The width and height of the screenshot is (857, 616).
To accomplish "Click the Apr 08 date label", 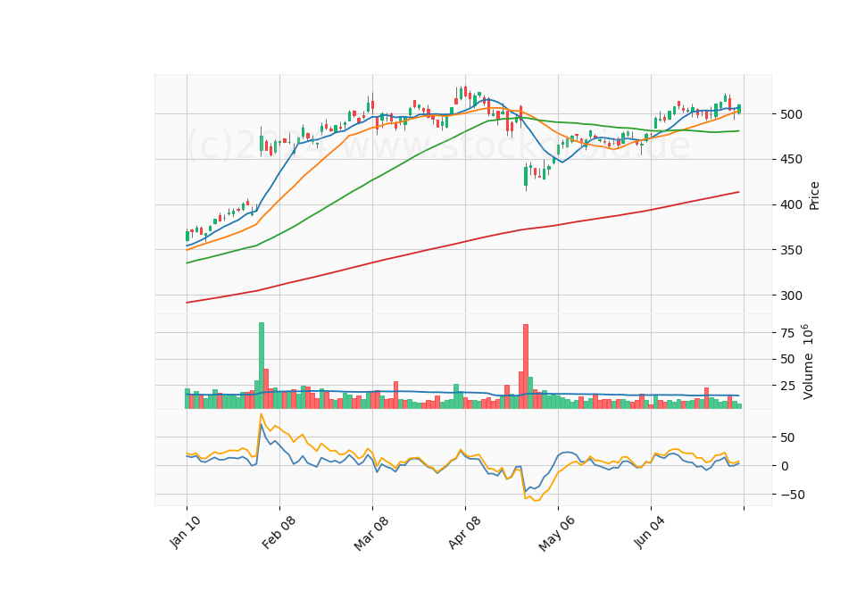I will (x=464, y=532).
